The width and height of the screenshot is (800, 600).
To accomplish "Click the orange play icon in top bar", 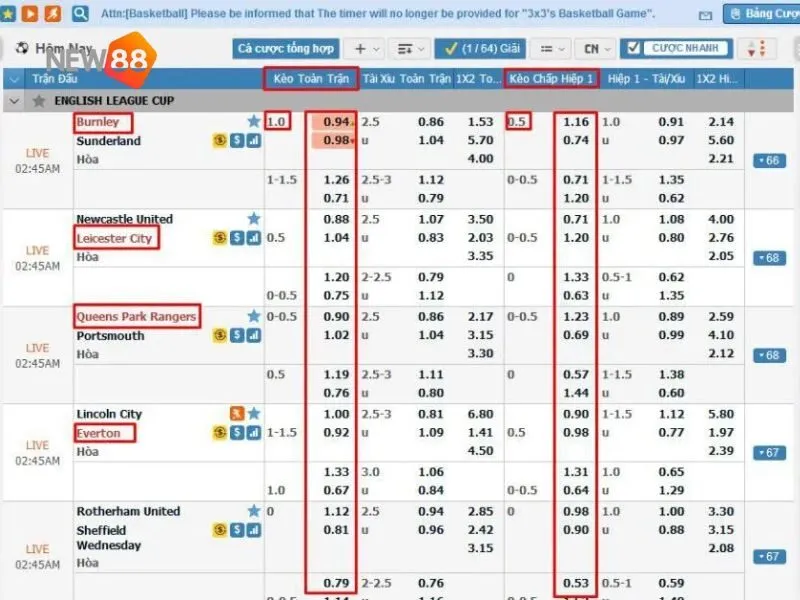I will pos(30,13).
